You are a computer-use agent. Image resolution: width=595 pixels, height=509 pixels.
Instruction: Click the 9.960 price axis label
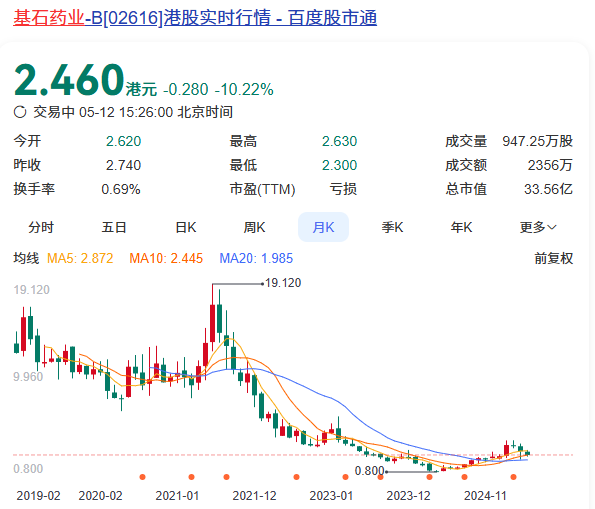coord(28,377)
